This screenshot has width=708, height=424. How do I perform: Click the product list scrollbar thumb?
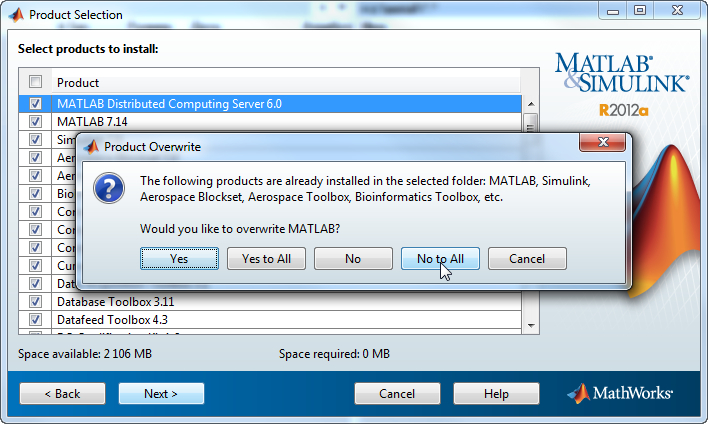tap(531, 123)
